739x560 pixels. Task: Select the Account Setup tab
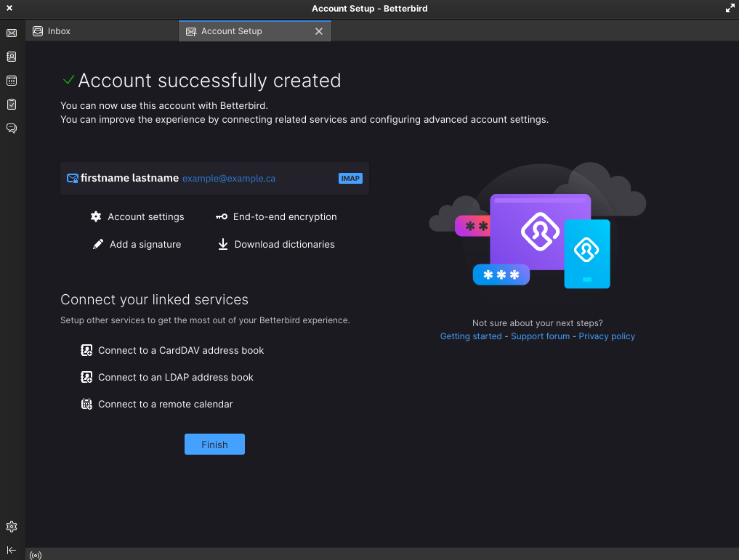(x=255, y=31)
